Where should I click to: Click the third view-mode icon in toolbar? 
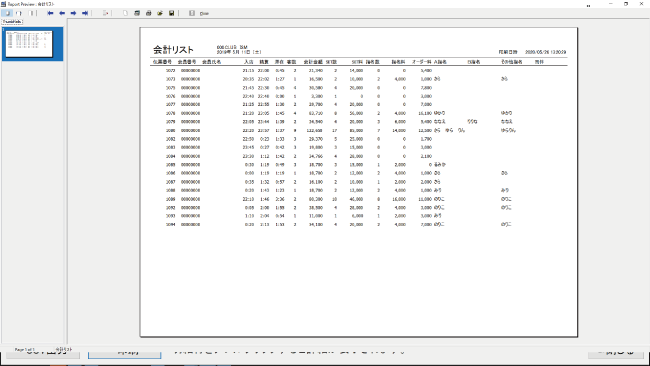[32, 13]
